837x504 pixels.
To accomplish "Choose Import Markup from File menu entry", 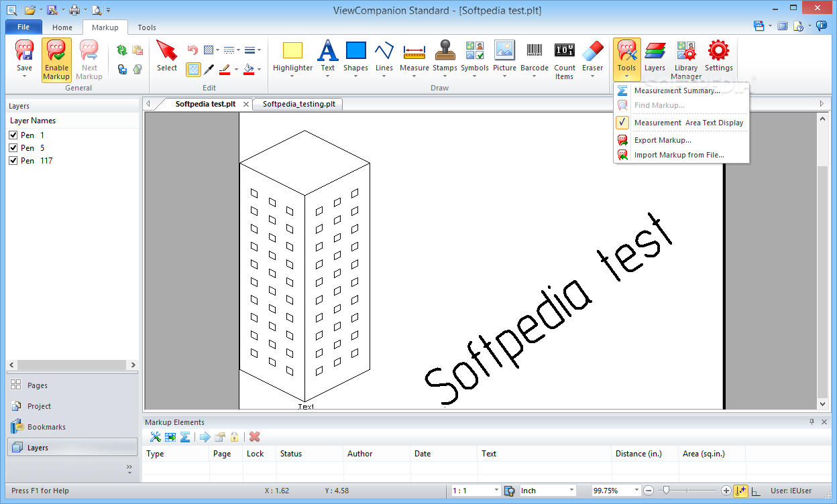I will click(x=681, y=155).
